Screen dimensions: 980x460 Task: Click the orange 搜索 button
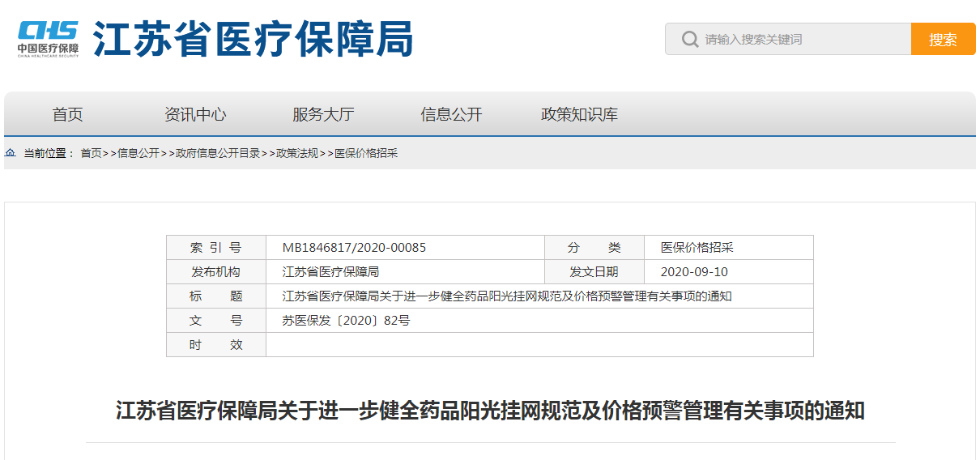943,39
